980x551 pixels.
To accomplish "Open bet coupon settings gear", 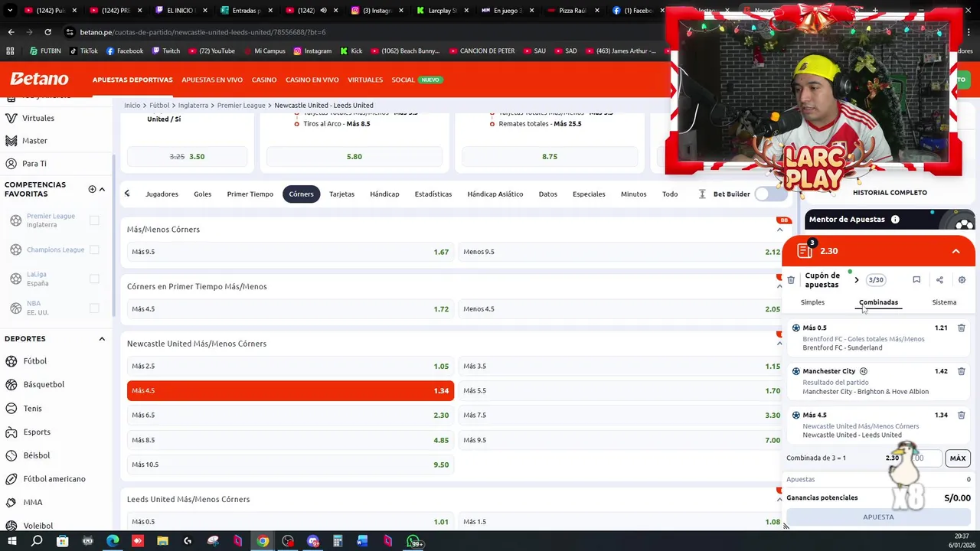I will point(962,280).
